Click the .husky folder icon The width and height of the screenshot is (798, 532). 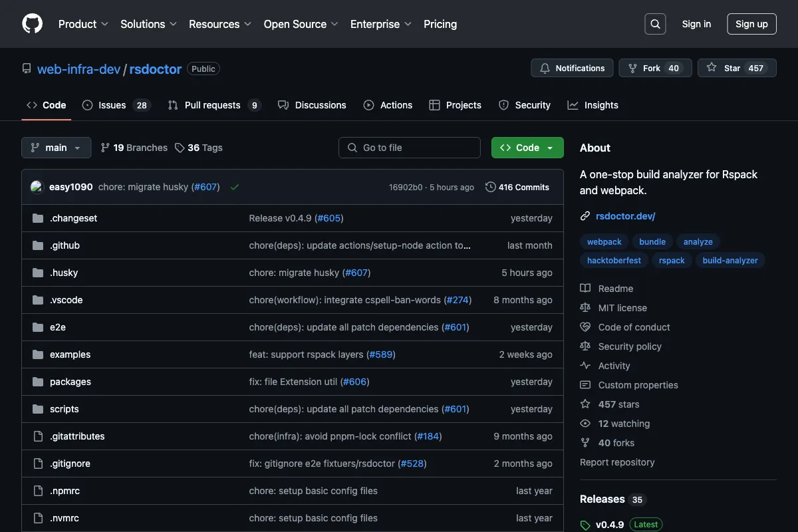click(x=38, y=273)
